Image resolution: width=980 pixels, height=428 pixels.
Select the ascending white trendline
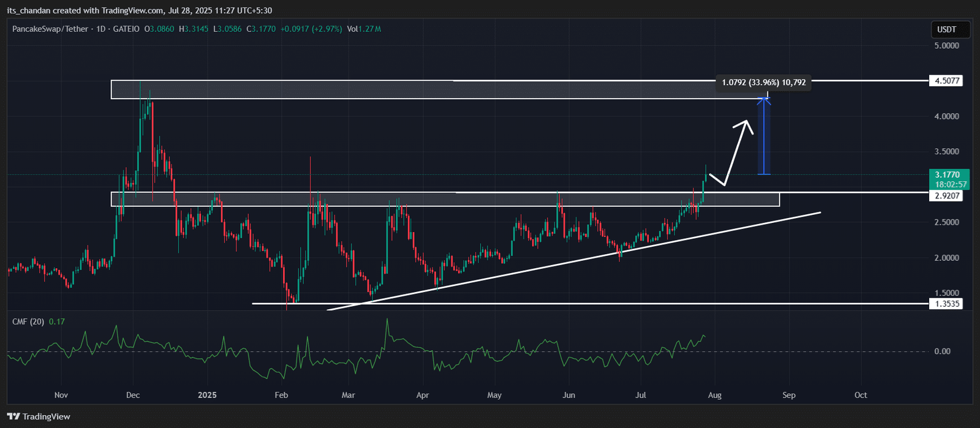551,264
